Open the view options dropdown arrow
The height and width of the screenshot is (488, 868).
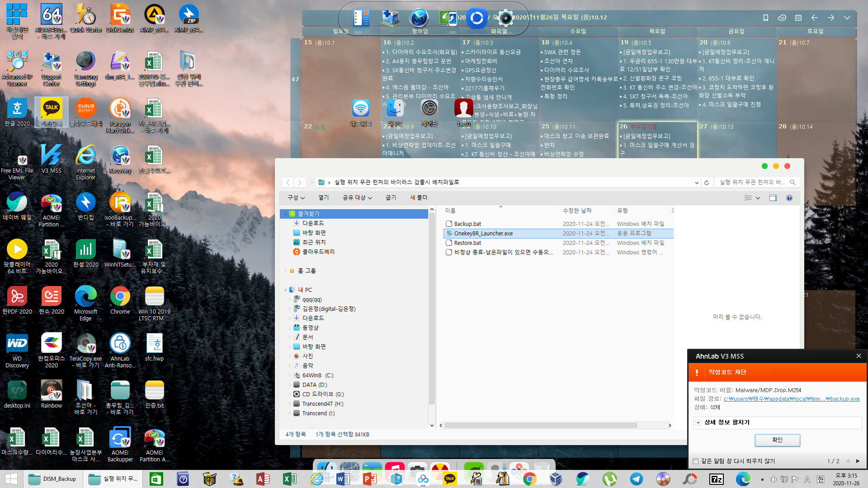tap(758, 198)
